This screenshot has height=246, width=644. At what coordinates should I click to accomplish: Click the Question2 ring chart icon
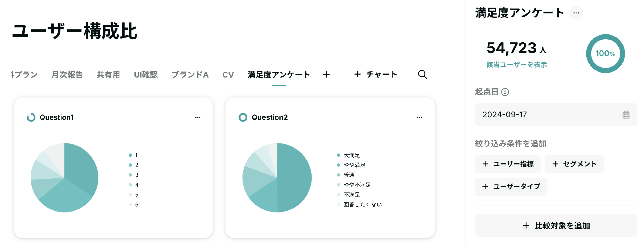coord(243,117)
